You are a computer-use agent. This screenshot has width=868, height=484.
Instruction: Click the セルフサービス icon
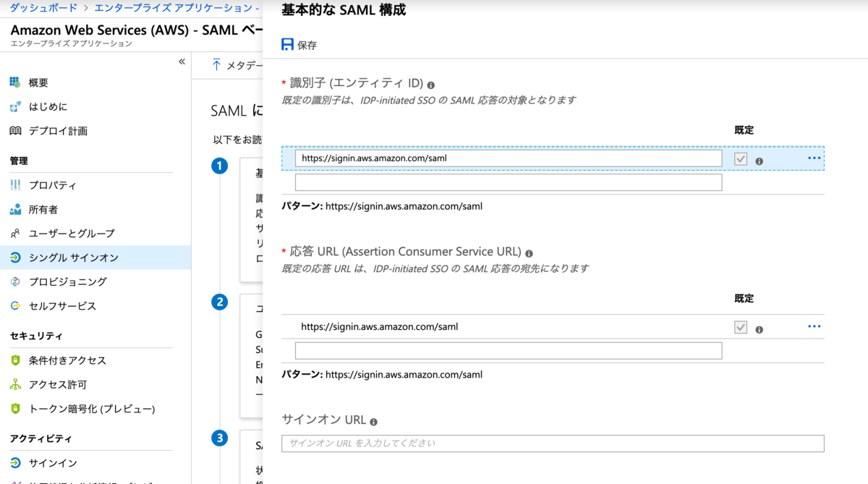(x=15, y=306)
